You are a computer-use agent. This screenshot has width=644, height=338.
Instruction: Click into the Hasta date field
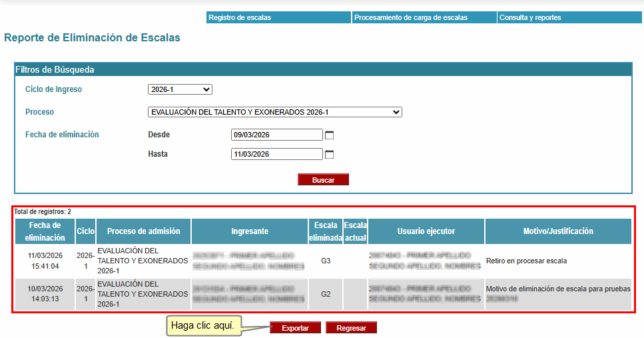click(x=276, y=154)
